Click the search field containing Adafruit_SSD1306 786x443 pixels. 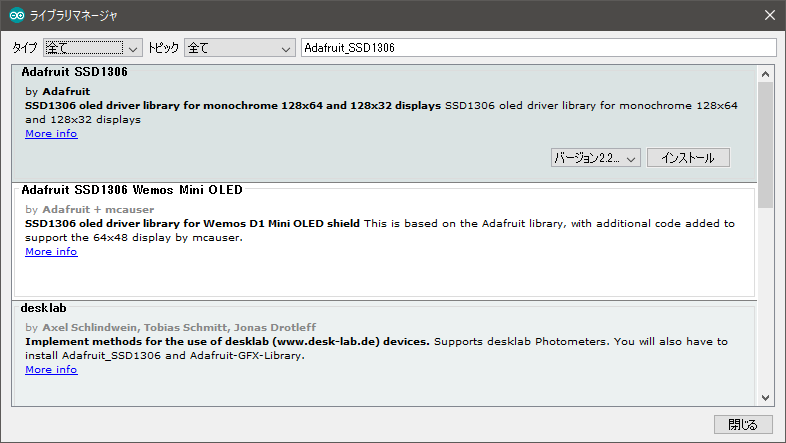[x=539, y=48]
